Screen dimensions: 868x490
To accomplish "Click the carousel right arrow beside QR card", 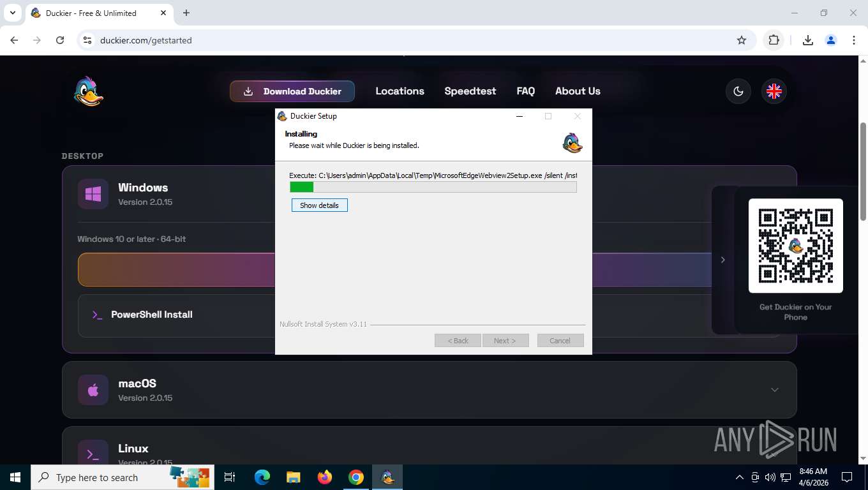I will [x=722, y=260].
